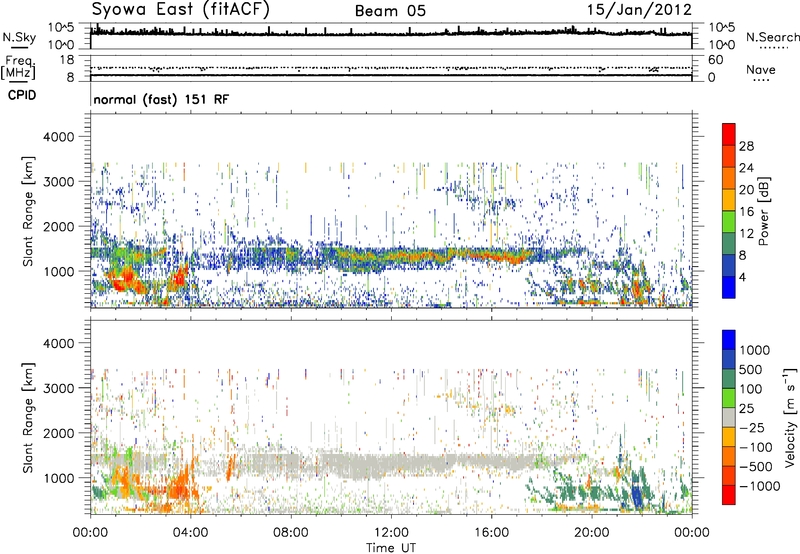Screen dimensions: 800x554
Task: Click the "-1000" label on the velocity colorbar
Action: coord(760,486)
